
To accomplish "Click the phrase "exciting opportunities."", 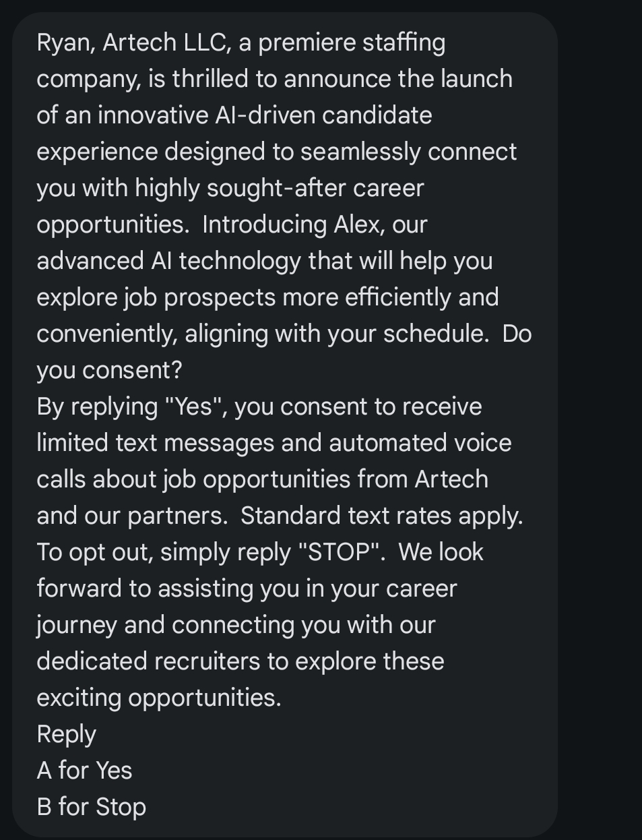I will 158,697.
